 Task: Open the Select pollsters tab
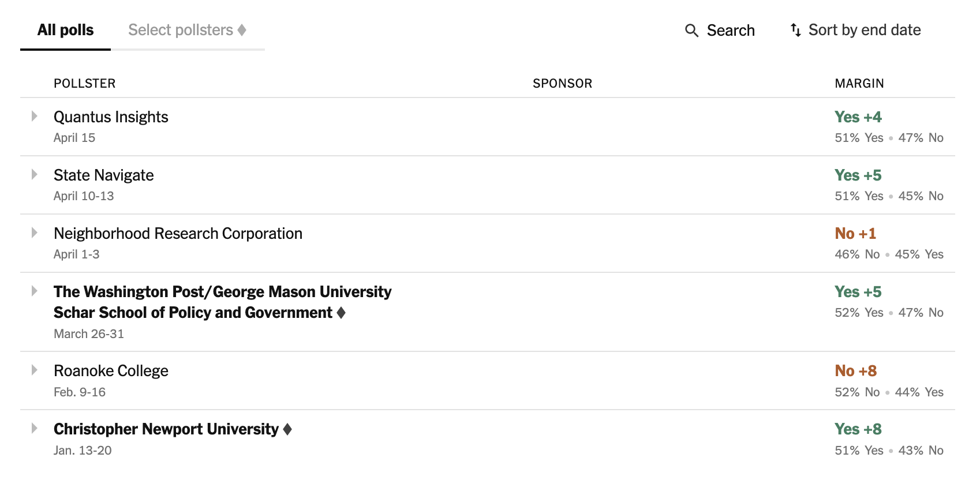pos(180,30)
